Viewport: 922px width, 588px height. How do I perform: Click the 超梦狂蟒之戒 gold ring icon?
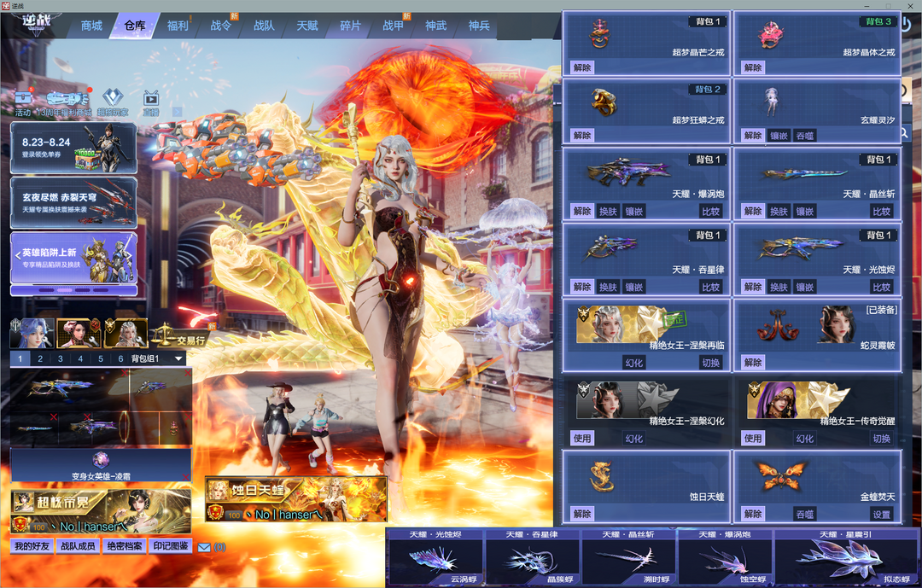(604, 102)
